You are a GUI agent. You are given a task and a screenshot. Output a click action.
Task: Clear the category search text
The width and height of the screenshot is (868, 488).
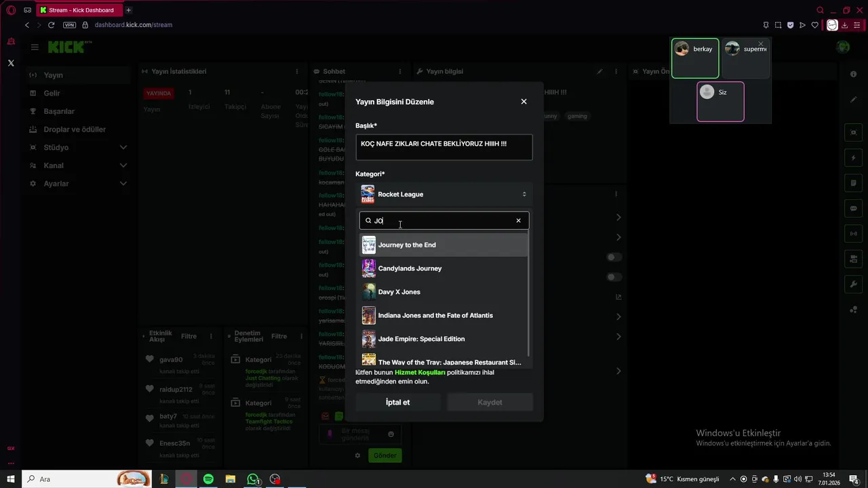(519, 221)
